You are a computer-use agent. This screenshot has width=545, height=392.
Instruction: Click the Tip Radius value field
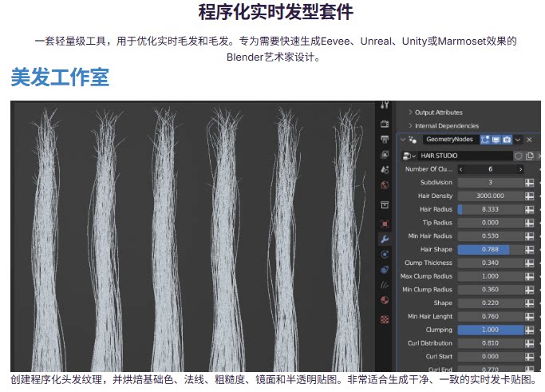[491, 223]
